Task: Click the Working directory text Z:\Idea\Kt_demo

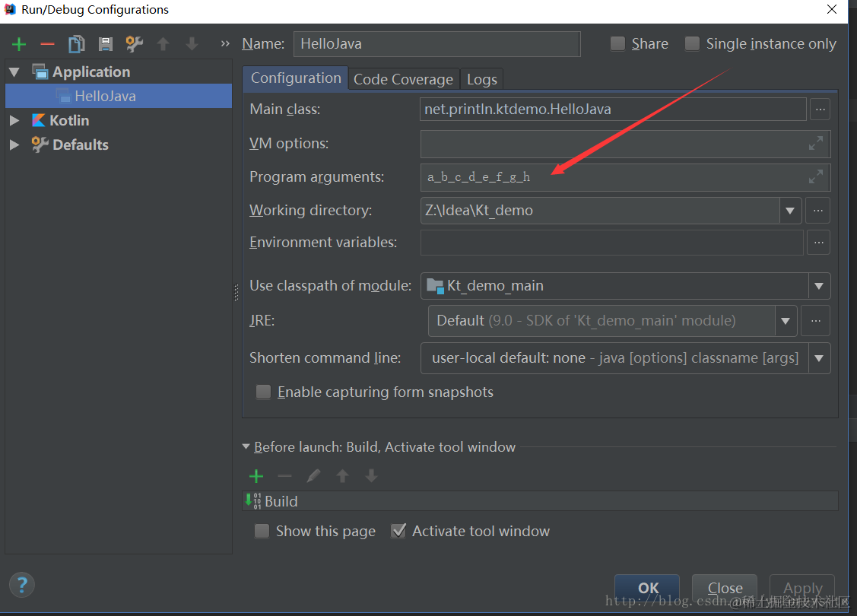Action: click(479, 211)
